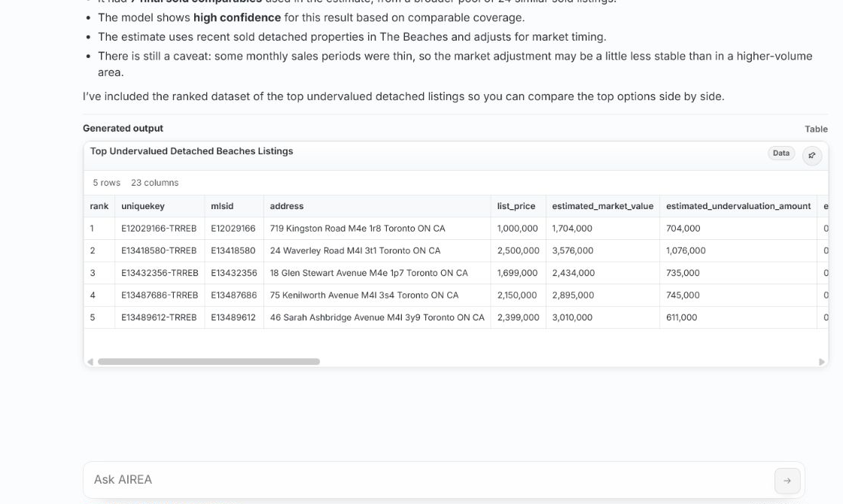This screenshot has height=504, width=843.
Task: Click list price 2,150,000 cell
Action: [x=519, y=295]
